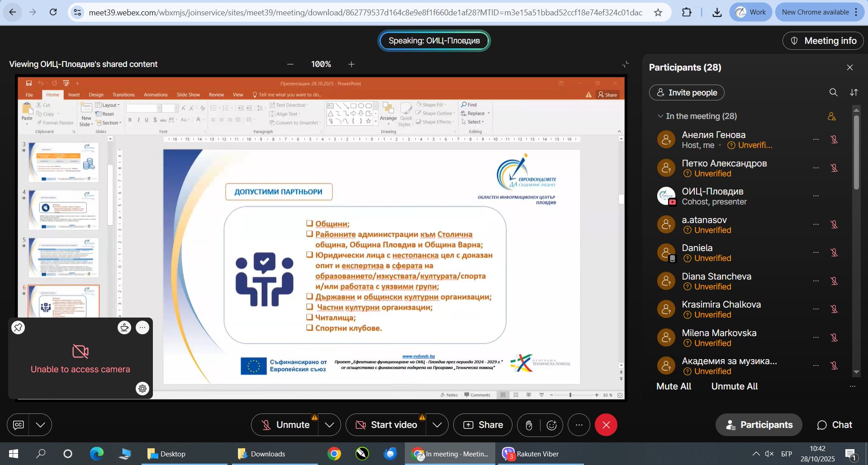Start video camera
Viewport: 868px width, 465px height.
[x=386, y=425]
